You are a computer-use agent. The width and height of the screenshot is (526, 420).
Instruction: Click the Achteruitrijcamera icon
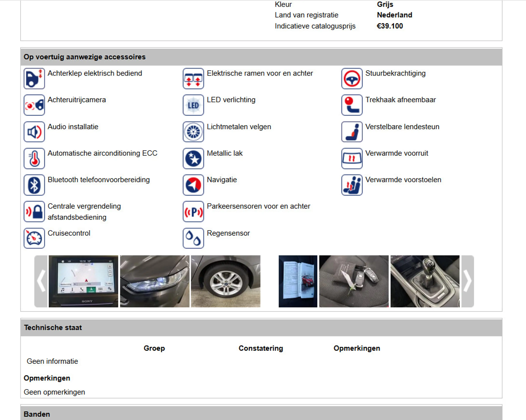point(34,105)
